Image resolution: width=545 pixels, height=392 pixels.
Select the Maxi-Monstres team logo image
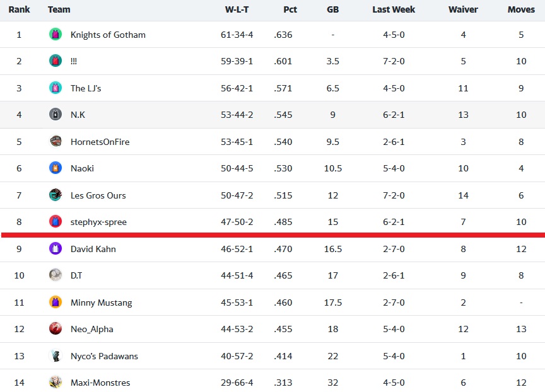[x=56, y=383]
